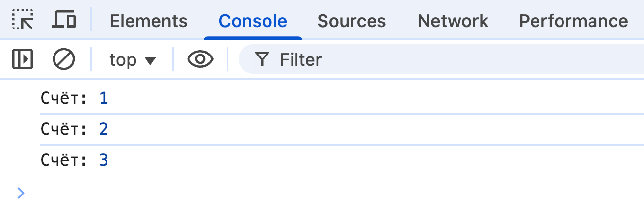Select the Console tab
644x223 pixels.
point(253,21)
